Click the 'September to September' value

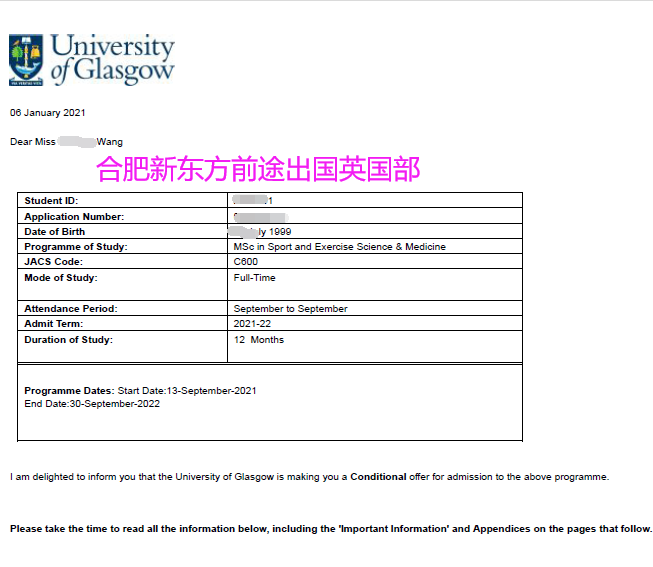[x=290, y=309]
